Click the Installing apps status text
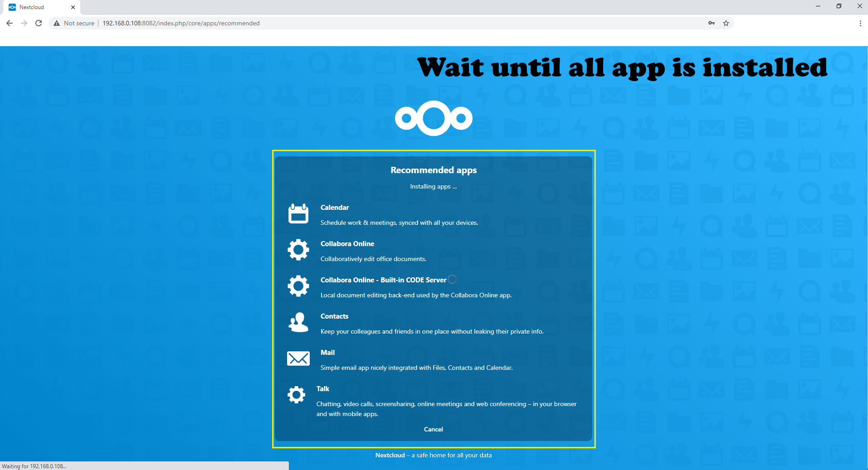The width and height of the screenshot is (868, 470). tap(434, 186)
